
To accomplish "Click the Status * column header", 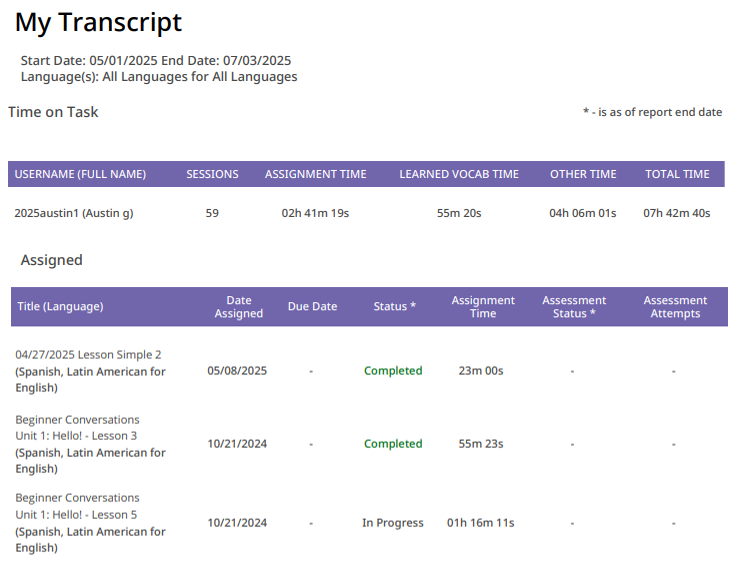I will point(395,307).
